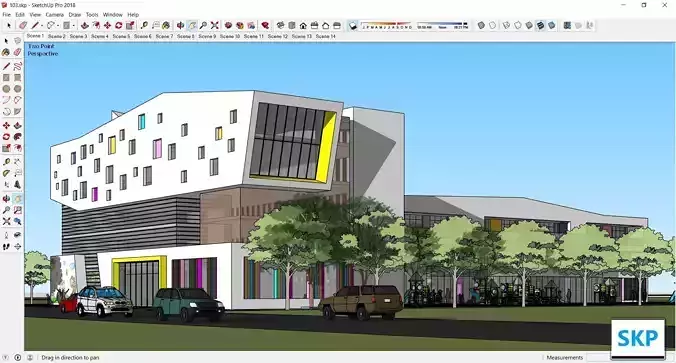
Task: Select the Offset tool in top toolbar
Action: (x=96, y=25)
